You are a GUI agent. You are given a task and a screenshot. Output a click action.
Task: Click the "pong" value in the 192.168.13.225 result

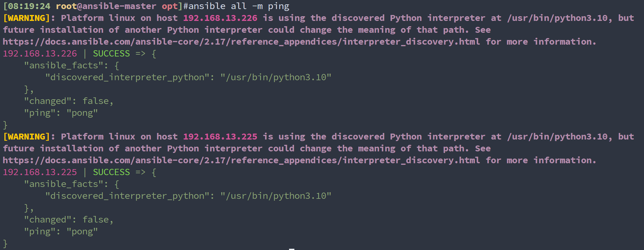pos(82,232)
